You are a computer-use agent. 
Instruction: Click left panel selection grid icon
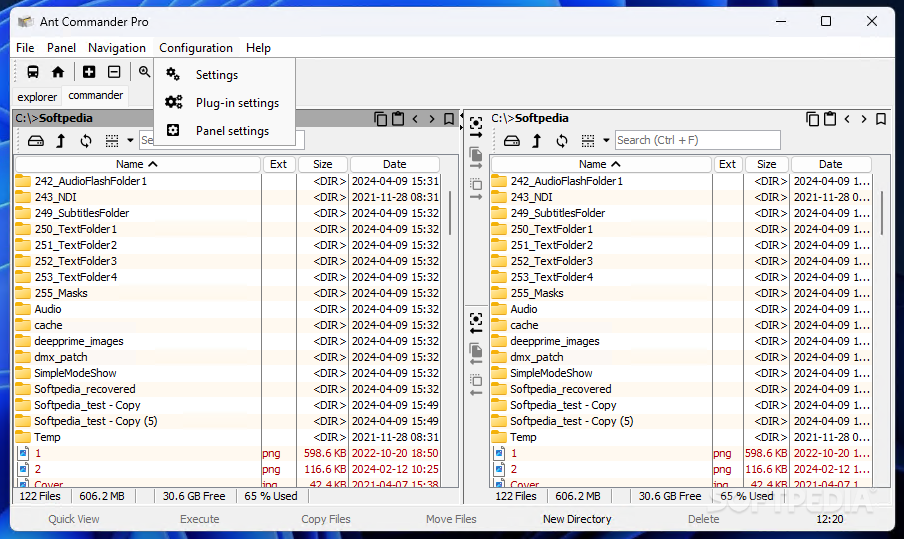[112, 141]
